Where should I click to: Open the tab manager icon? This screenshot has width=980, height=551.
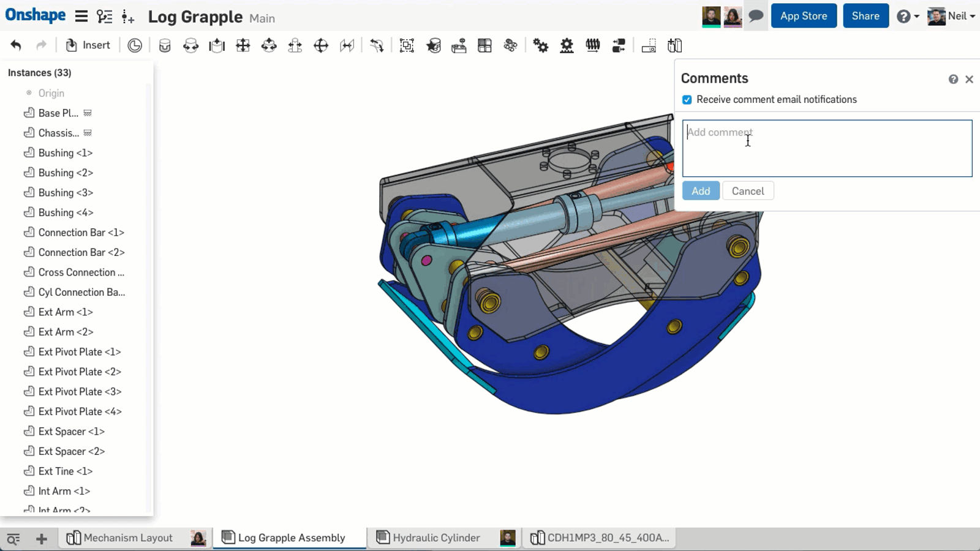[13, 539]
